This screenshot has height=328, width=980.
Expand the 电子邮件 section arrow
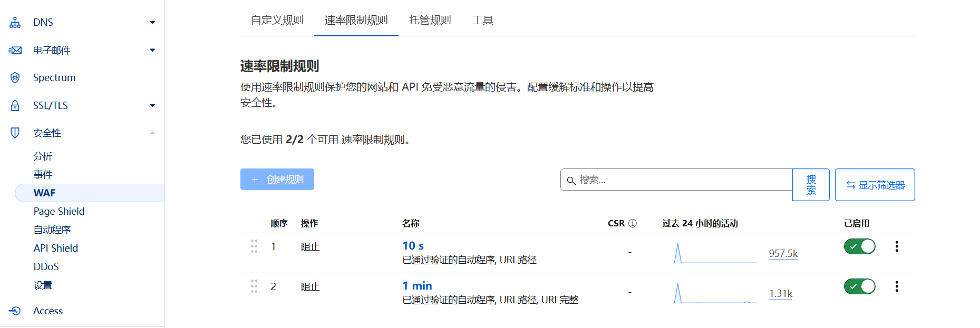(x=152, y=50)
